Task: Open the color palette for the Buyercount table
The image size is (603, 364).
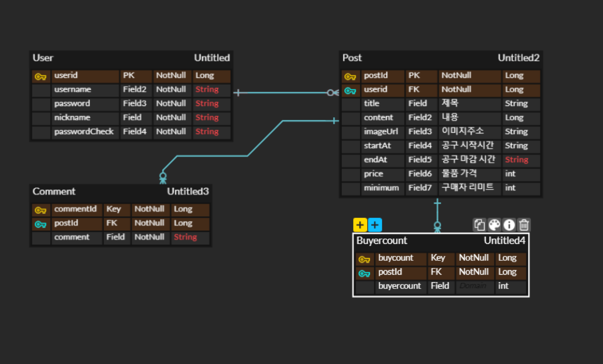Action: click(494, 225)
